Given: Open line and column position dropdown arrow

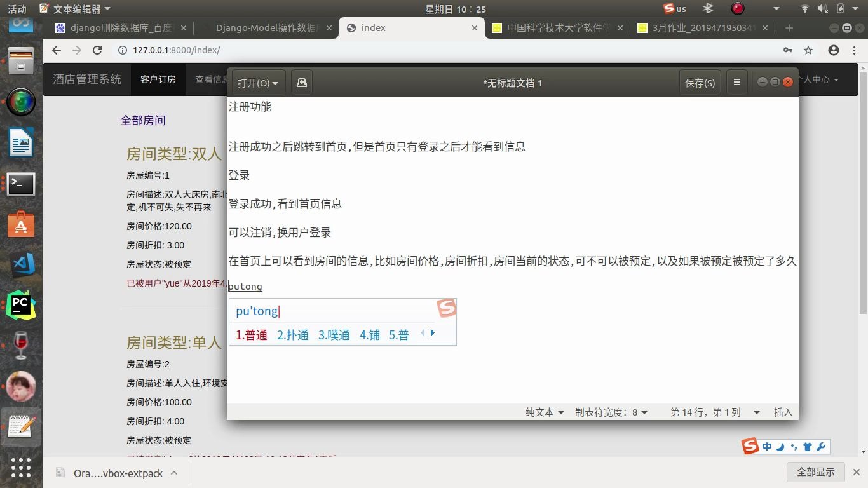Looking at the screenshot, I should [756, 412].
